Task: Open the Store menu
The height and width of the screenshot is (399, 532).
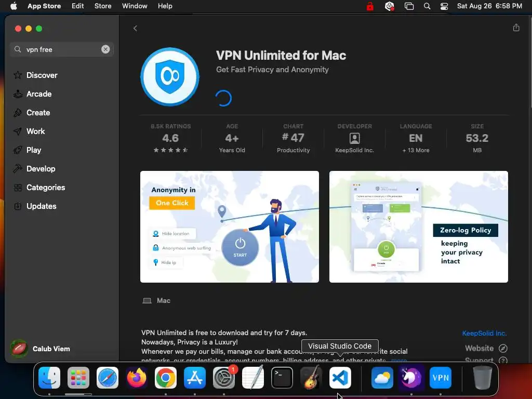Action: (103, 6)
